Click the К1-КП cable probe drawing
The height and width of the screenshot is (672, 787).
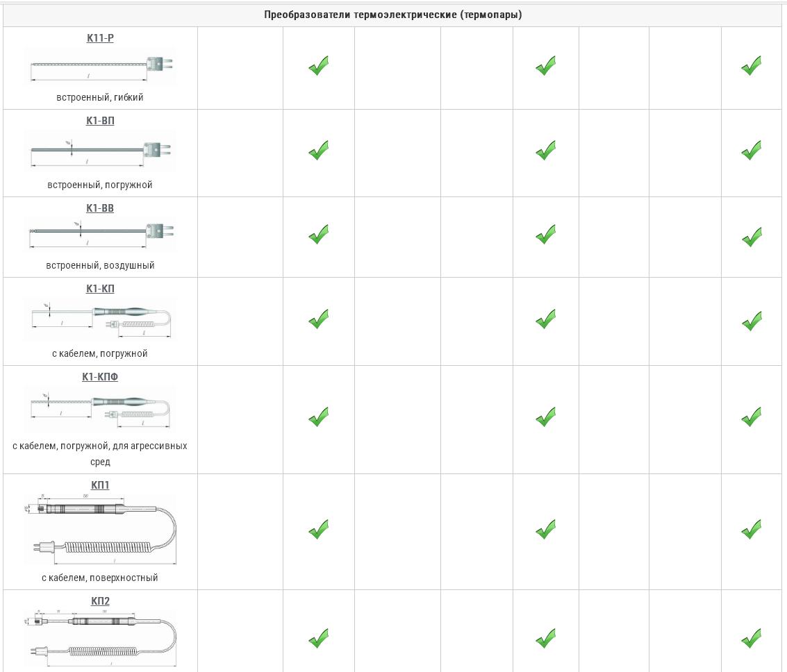100,319
